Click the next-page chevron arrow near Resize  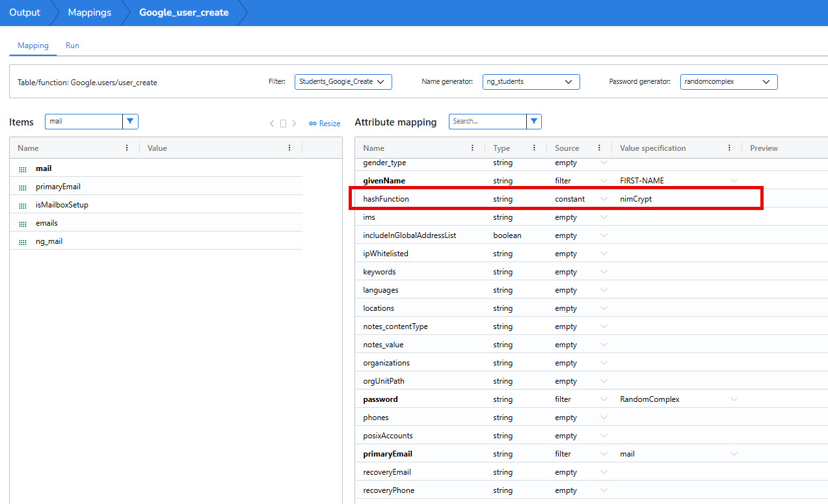(294, 124)
